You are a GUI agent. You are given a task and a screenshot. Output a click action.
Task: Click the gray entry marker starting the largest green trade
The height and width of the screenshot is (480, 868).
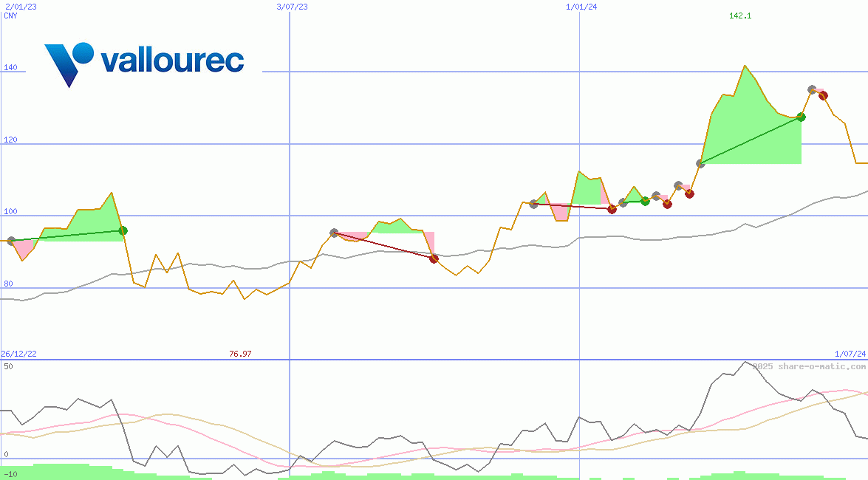click(700, 163)
